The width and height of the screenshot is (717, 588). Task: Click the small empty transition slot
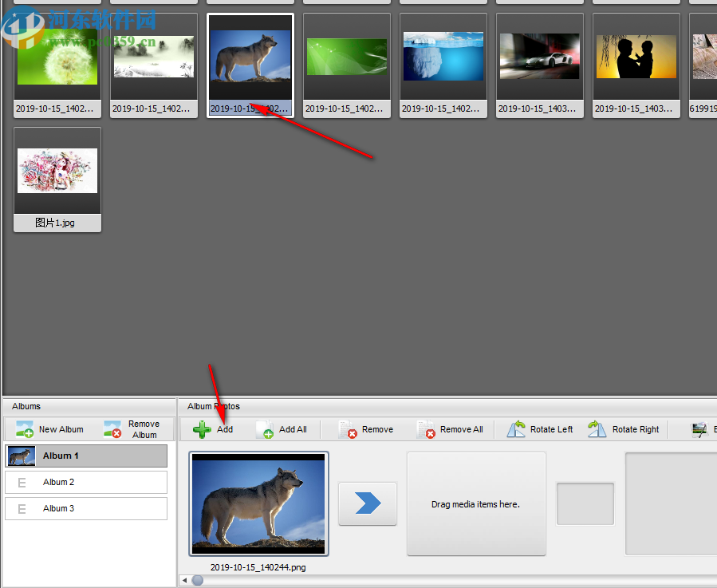585,503
